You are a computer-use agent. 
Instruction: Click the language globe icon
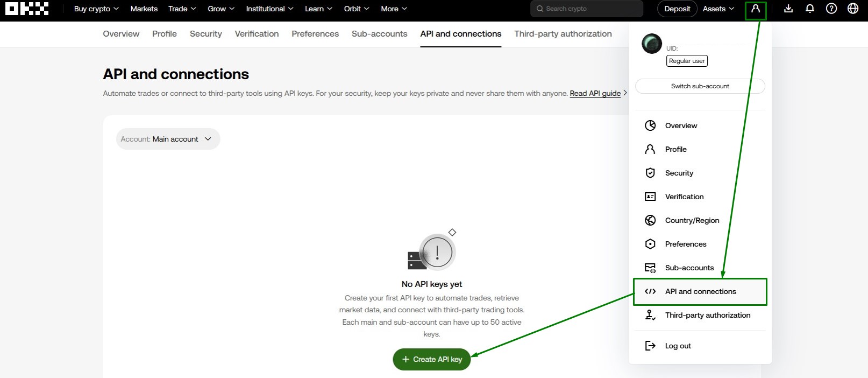[853, 9]
